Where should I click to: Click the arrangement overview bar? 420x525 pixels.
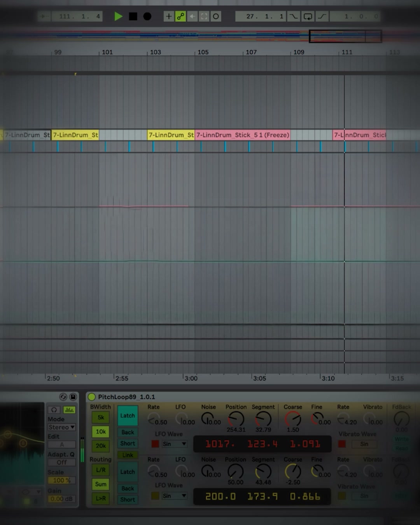210,36
